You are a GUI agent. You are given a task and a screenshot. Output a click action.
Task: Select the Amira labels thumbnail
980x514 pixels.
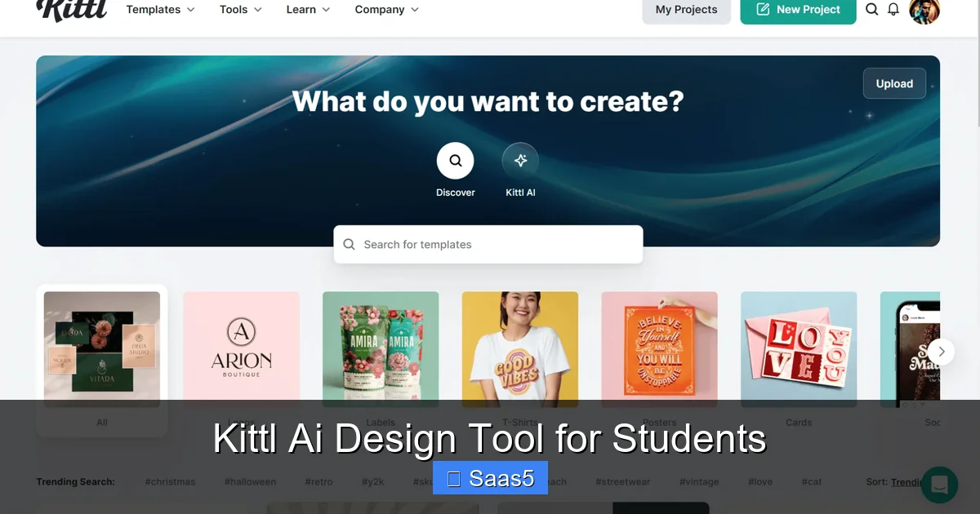[381, 350]
